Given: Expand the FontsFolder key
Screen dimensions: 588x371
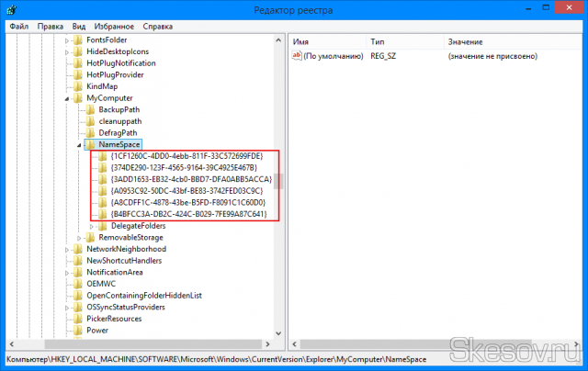Looking at the screenshot, I should pyautogui.click(x=67, y=40).
